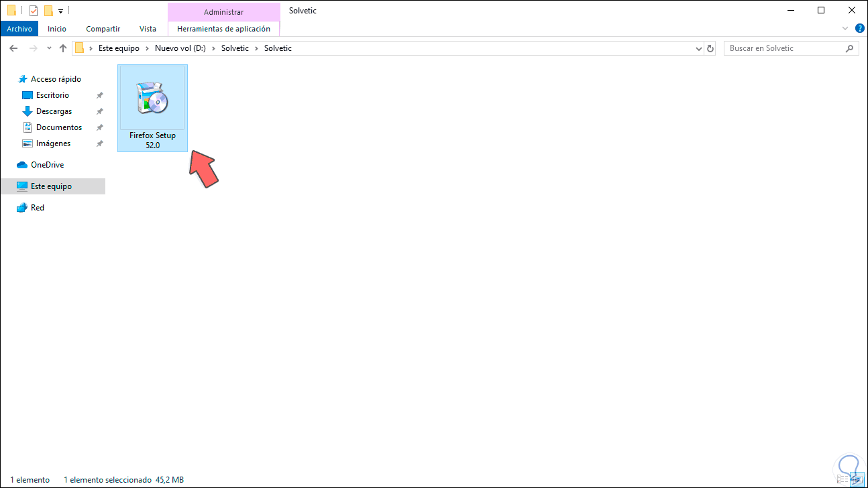Go up one folder level
This screenshot has width=868, height=488.
click(63, 48)
